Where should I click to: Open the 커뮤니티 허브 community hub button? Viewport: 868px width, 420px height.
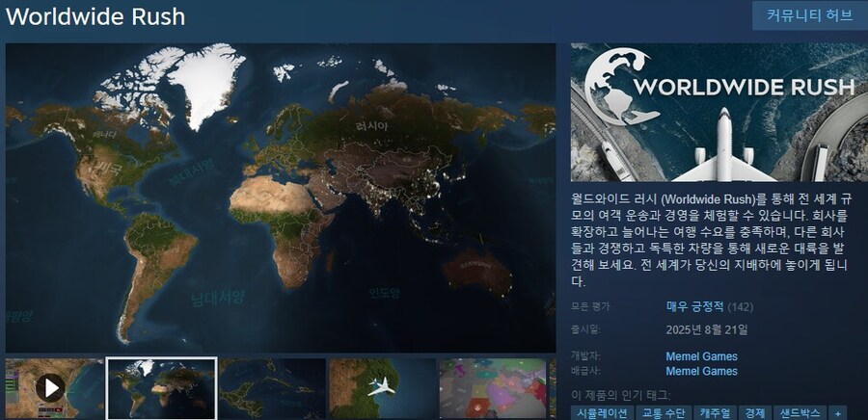809,15
